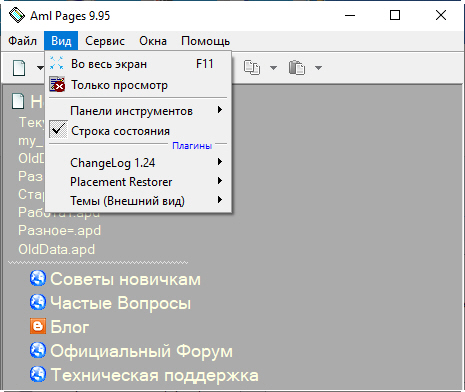Click the Aml Pages title bar icon

pos(16,15)
